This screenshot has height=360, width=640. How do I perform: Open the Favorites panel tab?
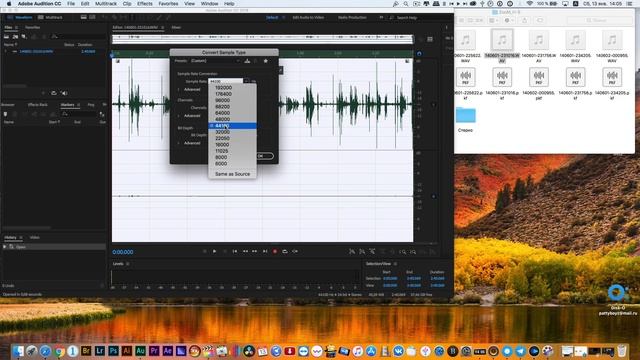click(33, 27)
